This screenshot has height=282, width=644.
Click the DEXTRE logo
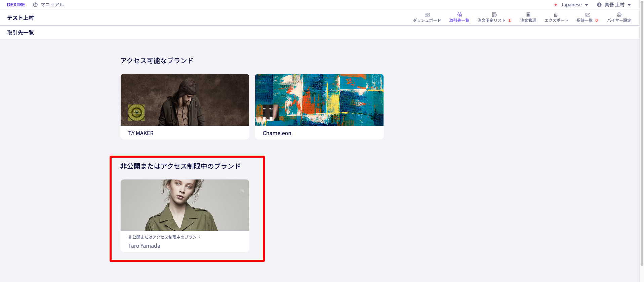tap(16, 5)
